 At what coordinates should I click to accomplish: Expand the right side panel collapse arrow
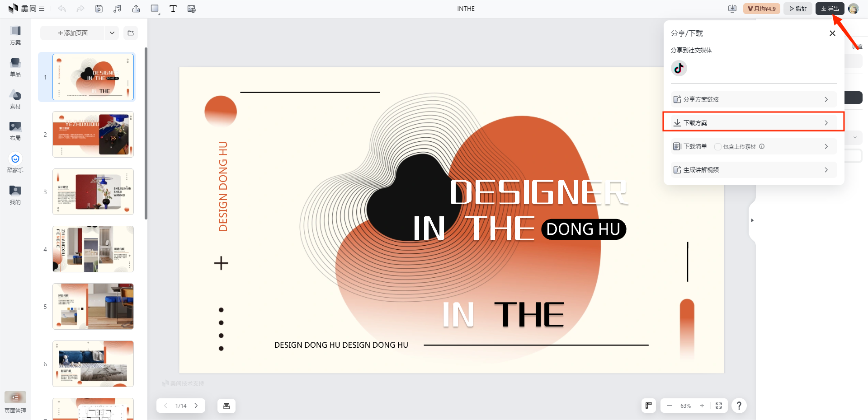tap(752, 220)
